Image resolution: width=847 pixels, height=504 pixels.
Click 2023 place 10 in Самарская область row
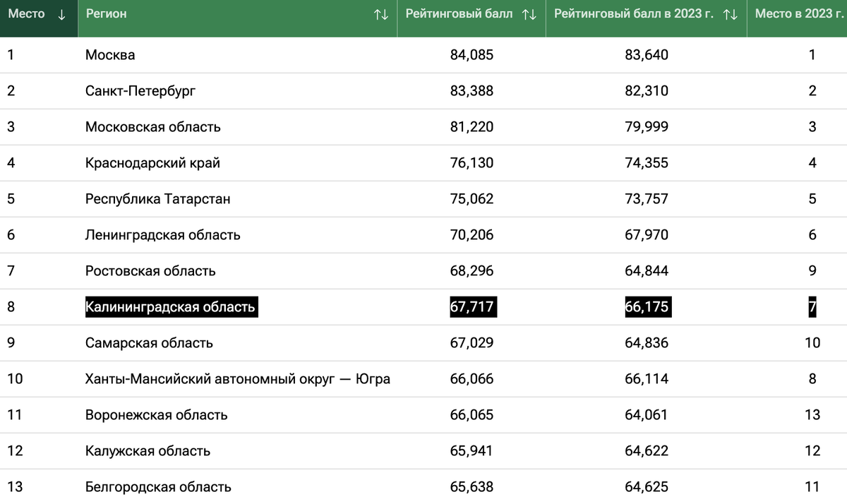[x=812, y=343]
